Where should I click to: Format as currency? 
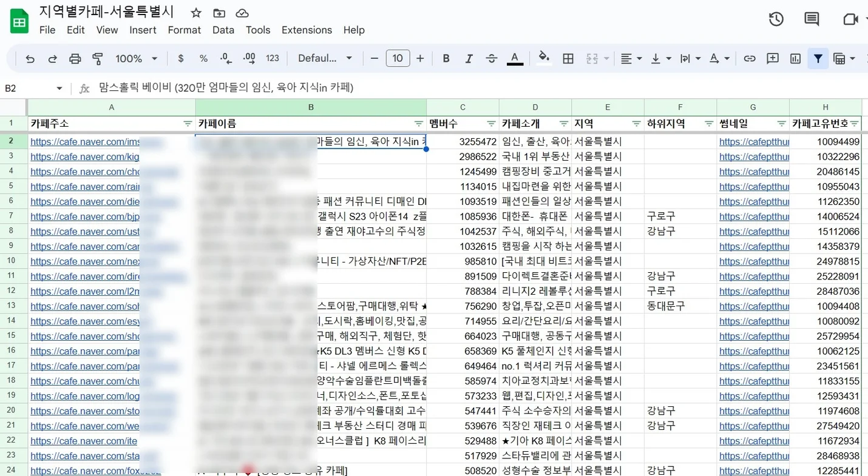click(x=181, y=59)
